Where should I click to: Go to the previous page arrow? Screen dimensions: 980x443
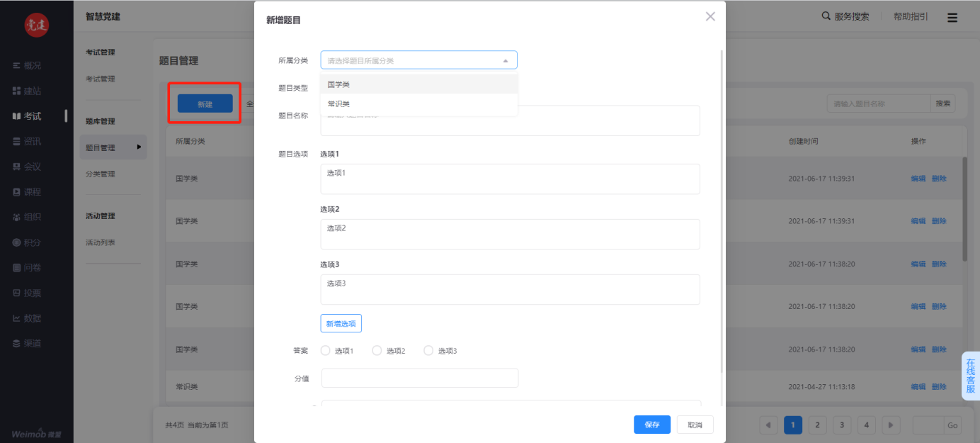(768, 425)
